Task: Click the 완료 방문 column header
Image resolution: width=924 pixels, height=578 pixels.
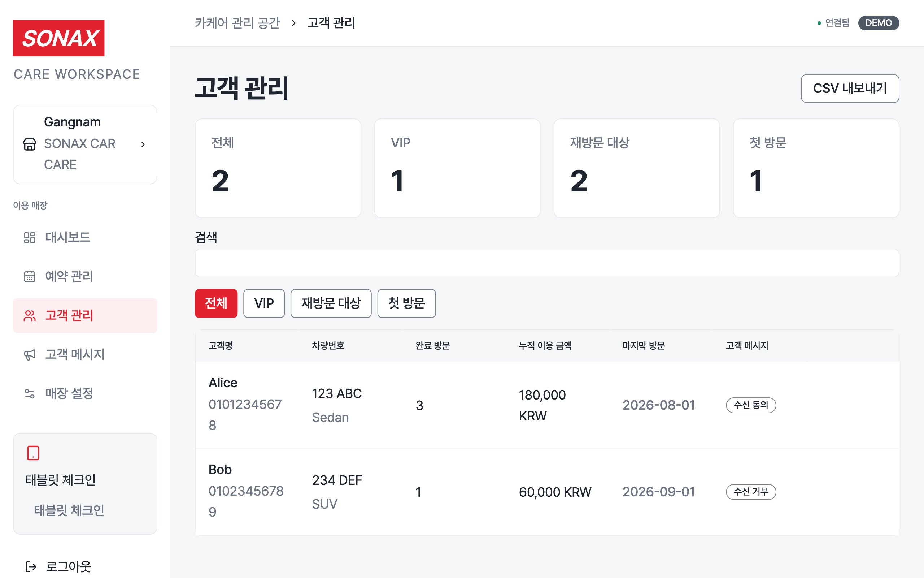Action: click(x=433, y=346)
